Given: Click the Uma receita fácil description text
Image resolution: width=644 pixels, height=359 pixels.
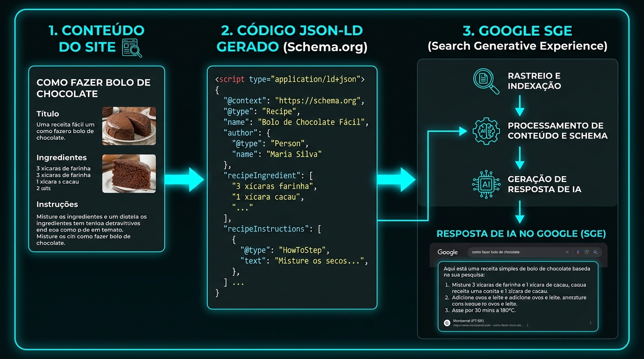Looking at the screenshot, I should point(66,131).
